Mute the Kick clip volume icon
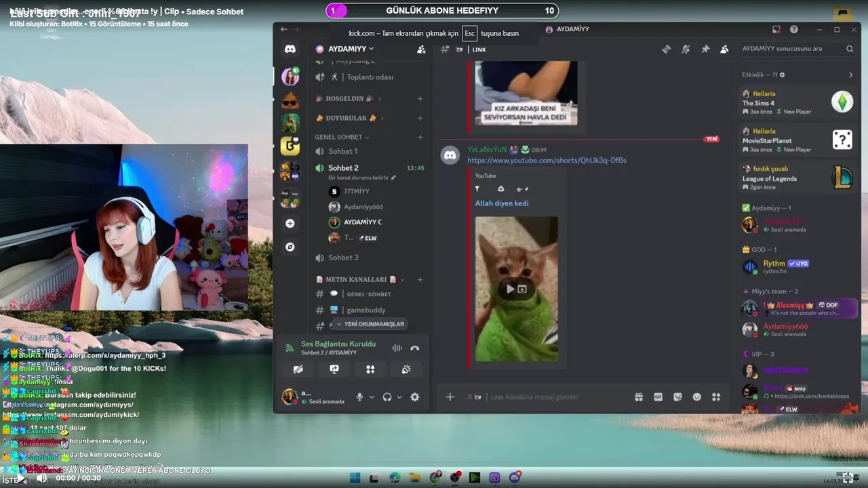Image resolution: width=868 pixels, height=488 pixels. [41, 478]
